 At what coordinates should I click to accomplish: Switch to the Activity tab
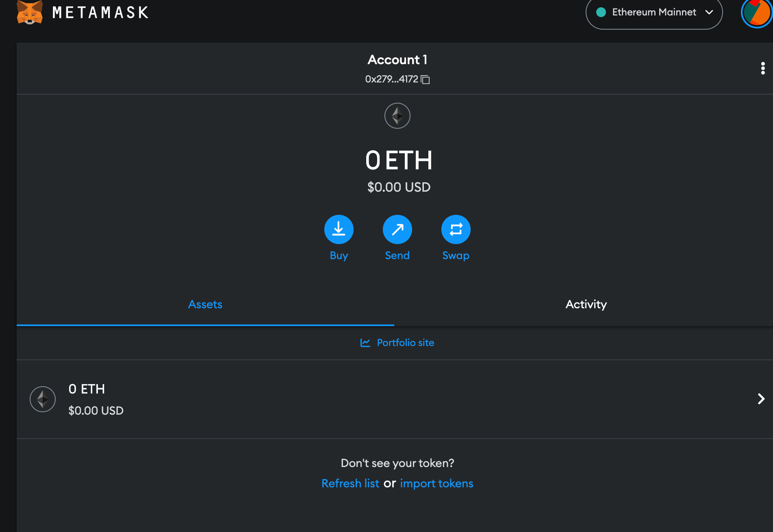pos(586,304)
